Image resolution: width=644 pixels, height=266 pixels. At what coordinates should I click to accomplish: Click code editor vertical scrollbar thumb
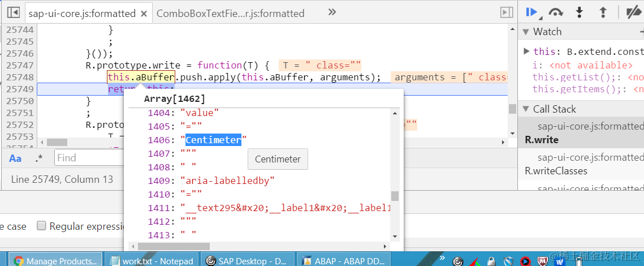(x=512, y=109)
